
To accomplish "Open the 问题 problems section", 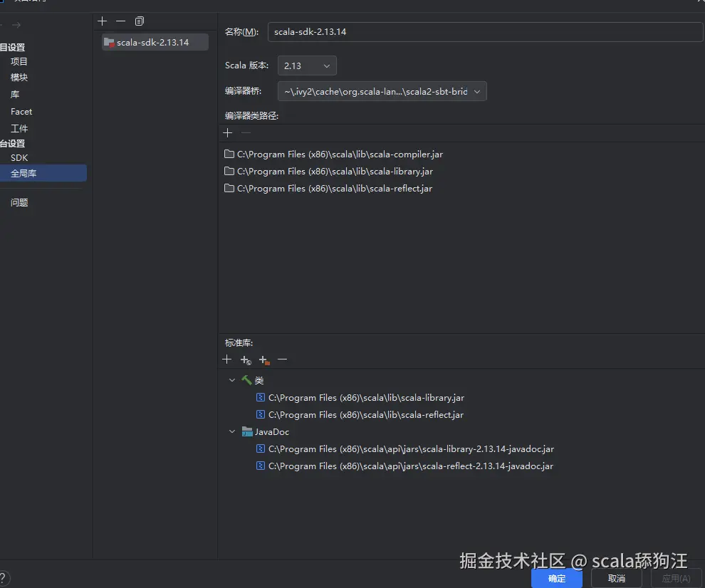I will click(19, 202).
